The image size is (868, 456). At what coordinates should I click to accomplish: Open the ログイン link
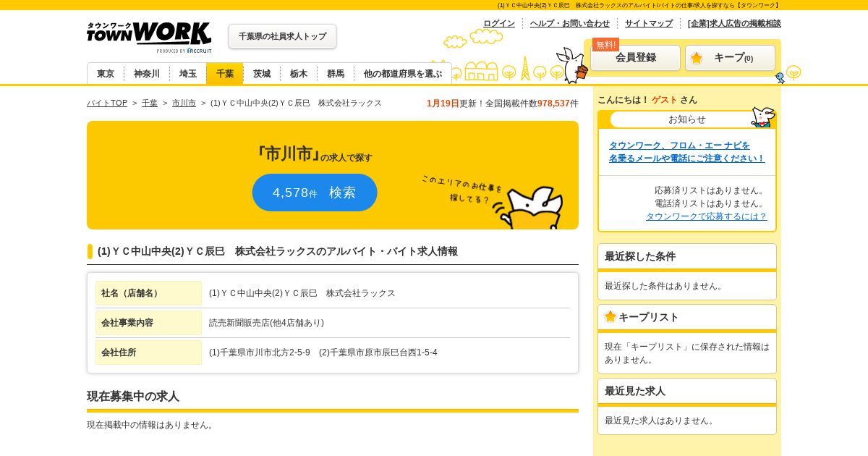[x=499, y=23]
